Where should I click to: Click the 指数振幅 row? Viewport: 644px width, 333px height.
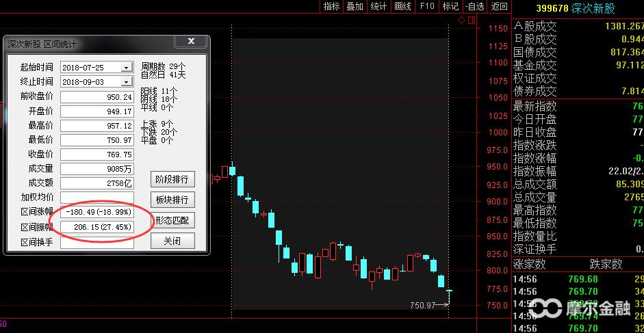(578, 171)
